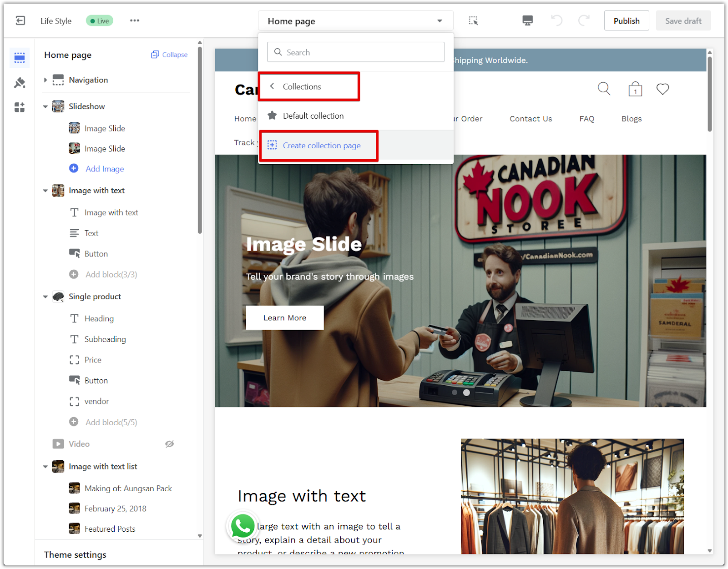Screen dimensions: 728x569
Task: Select the Featured Posts item
Action: pyautogui.click(x=110, y=529)
